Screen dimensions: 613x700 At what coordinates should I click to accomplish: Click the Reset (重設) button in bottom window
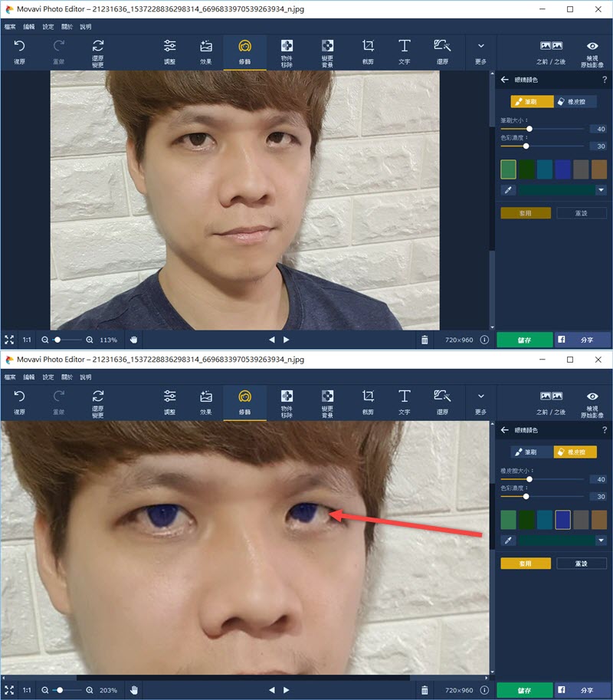click(582, 564)
